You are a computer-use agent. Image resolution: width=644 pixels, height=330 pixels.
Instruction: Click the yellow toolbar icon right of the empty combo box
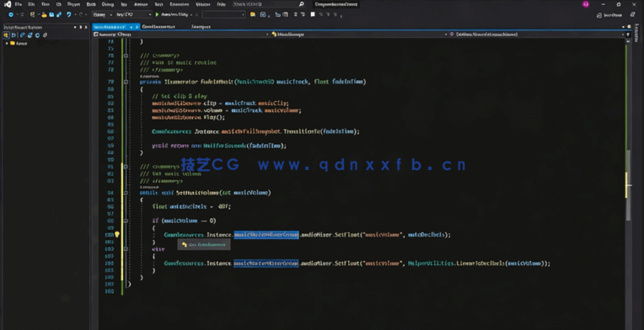pyautogui.click(x=253, y=14)
